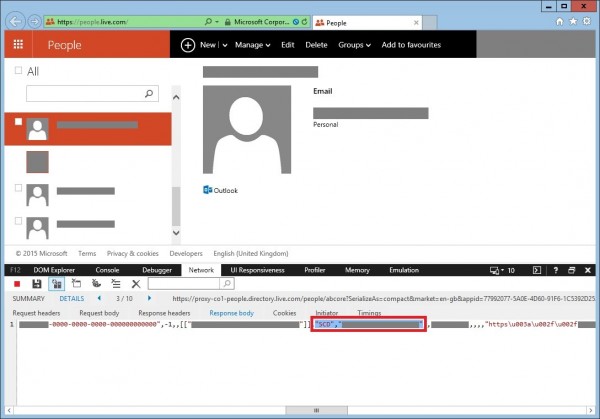Go to previous request with left arrow
Screen dimensions: 600x419
coord(99,298)
